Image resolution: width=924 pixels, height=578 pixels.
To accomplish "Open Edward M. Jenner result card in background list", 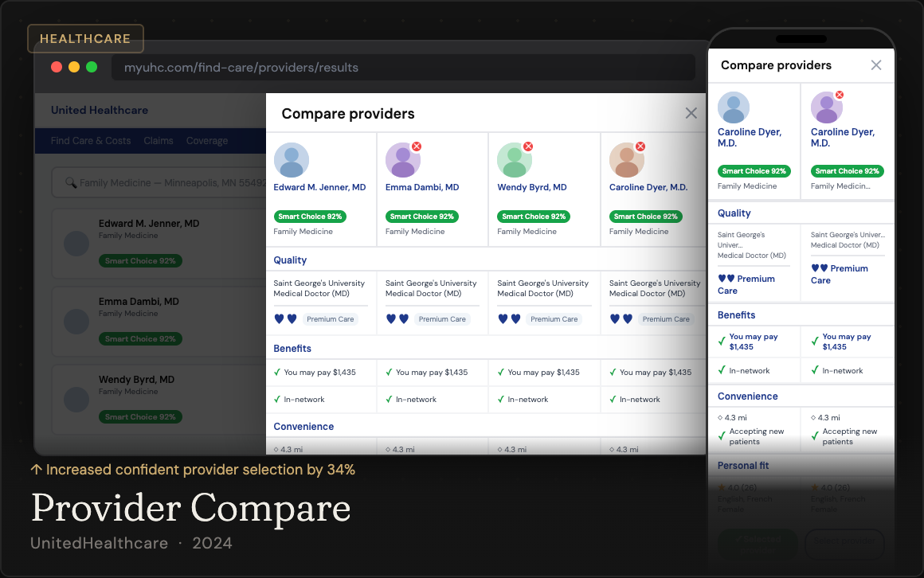I will pos(159,244).
